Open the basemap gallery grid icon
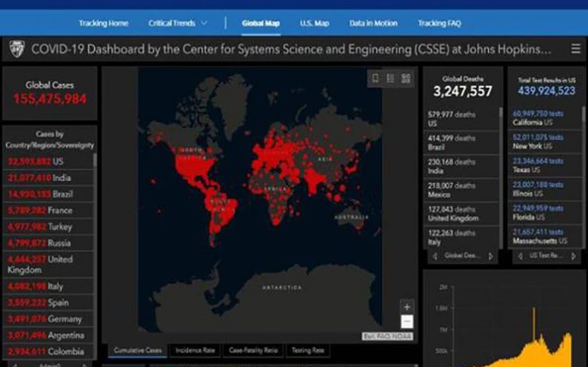This screenshot has width=588, height=367. [406, 78]
